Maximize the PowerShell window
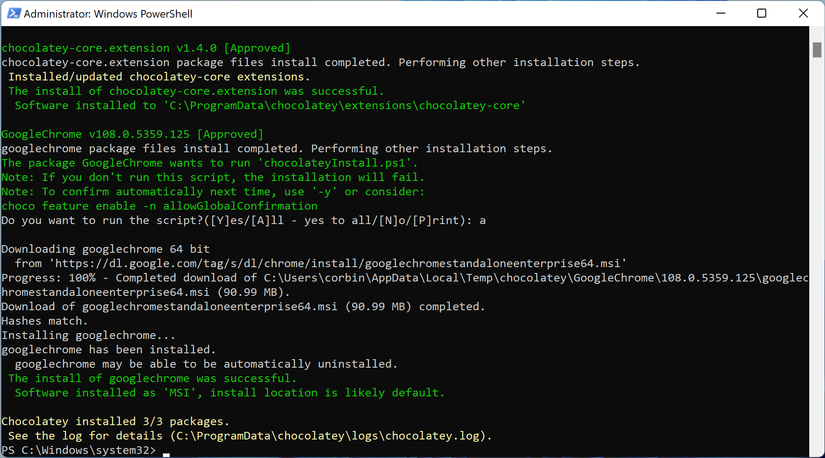The image size is (825, 458). [x=761, y=13]
